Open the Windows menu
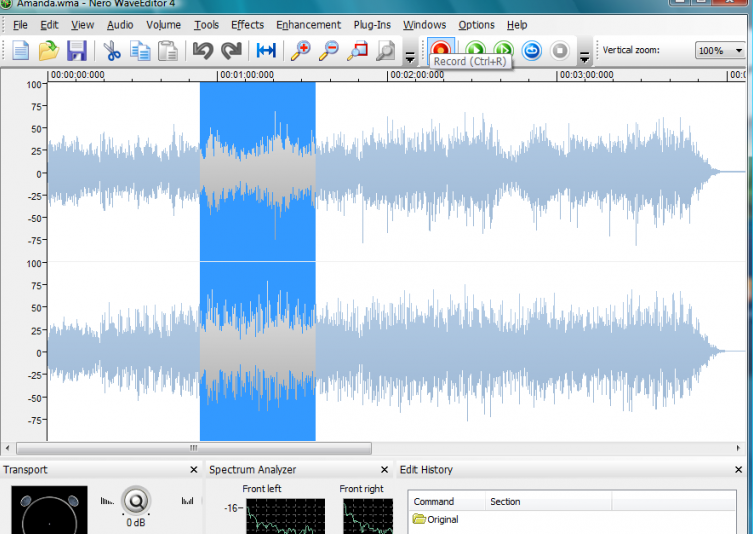 tap(425, 25)
